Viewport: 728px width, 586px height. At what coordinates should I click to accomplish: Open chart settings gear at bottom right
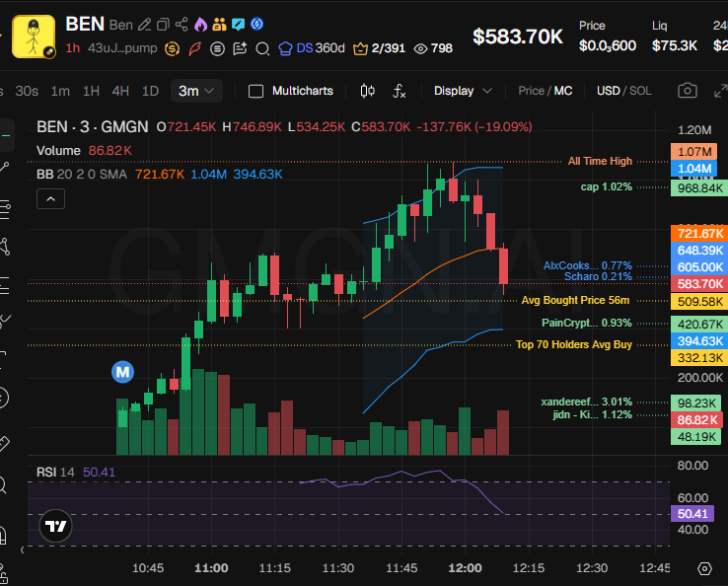coord(704,568)
